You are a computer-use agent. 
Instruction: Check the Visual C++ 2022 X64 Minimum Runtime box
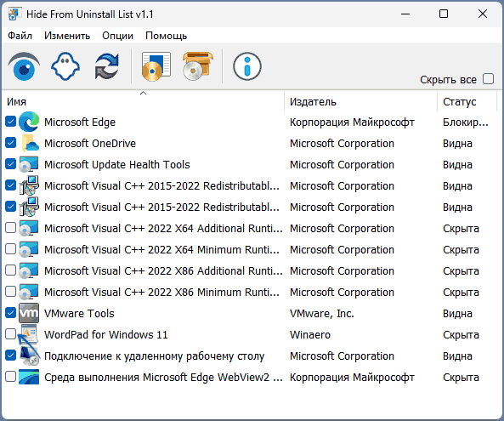tap(10, 249)
